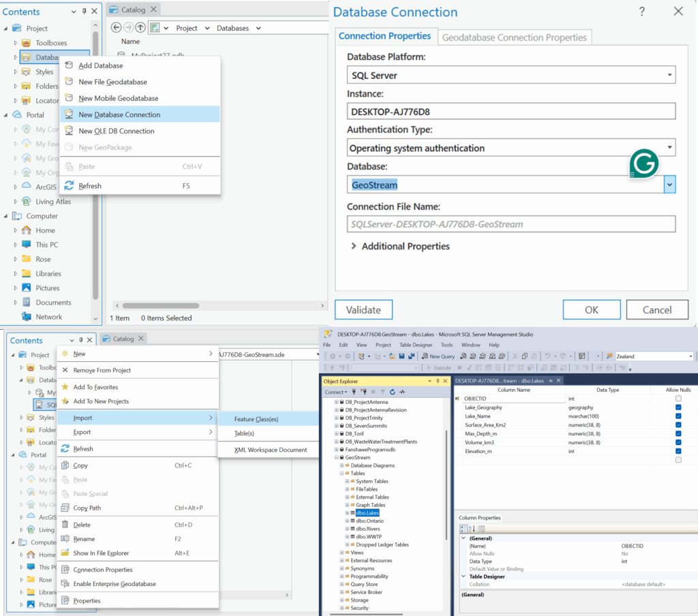Click the Instance input field
Image resolution: width=698 pixels, height=616 pixels.
(x=511, y=112)
